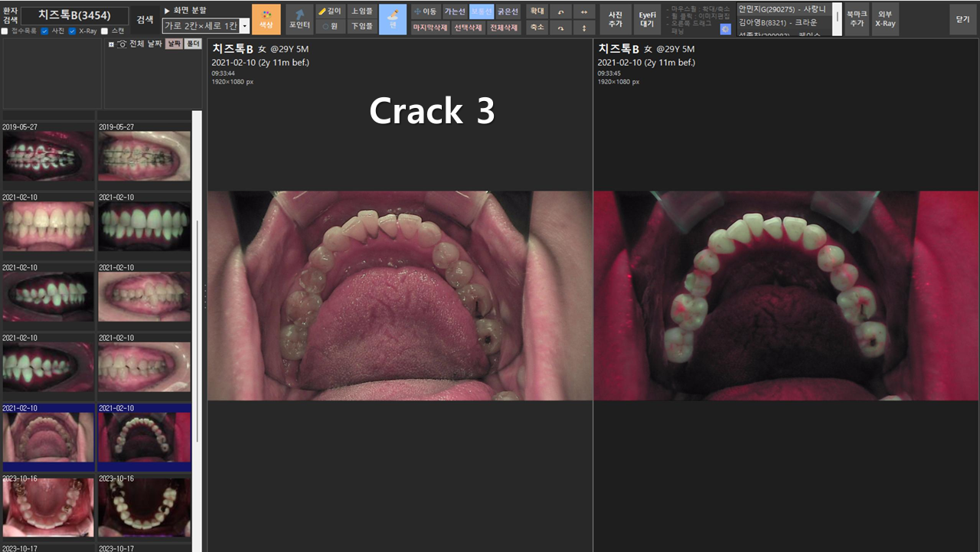Open the 색상 color palette tool
The width and height of the screenshot is (980, 552).
click(x=266, y=19)
